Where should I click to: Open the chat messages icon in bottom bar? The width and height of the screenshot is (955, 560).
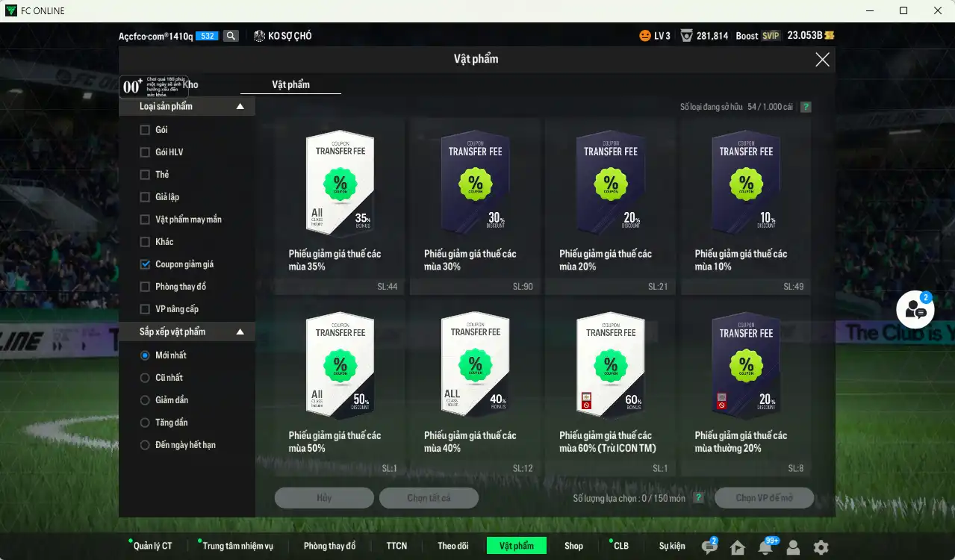(x=709, y=547)
